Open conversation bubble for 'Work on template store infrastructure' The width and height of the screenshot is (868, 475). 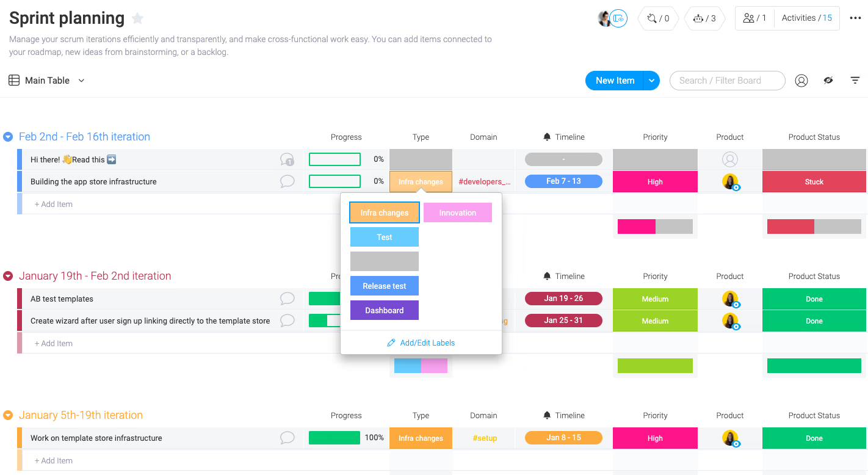[x=287, y=438]
